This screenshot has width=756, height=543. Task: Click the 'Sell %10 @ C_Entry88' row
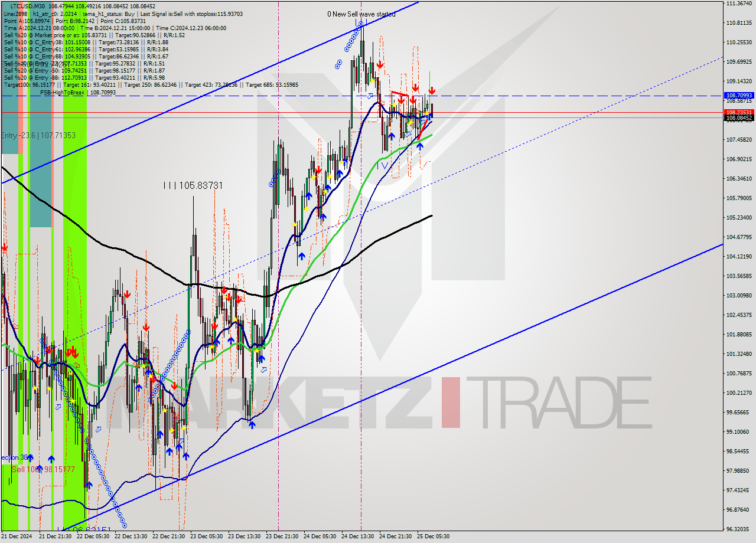point(86,56)
